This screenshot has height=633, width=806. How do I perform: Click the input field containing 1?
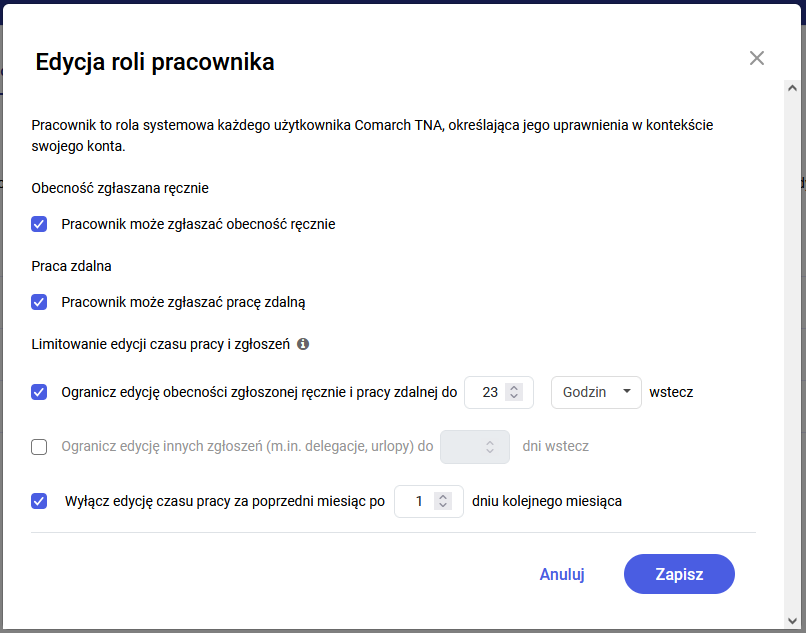point(429,501)
